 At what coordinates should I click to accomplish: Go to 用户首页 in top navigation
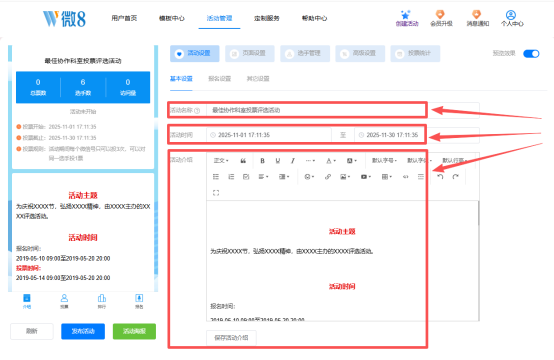click(x=124, y=18)
